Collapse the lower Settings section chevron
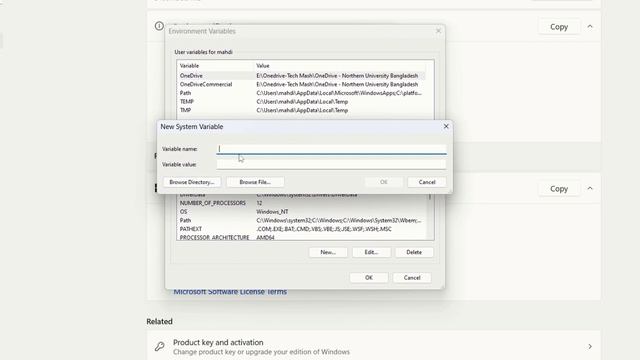The image size is (640, 360). [x=590, y=189]
